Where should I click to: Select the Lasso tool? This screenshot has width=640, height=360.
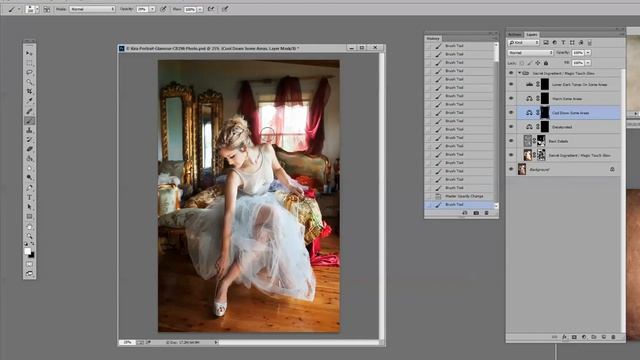tap(29, 72)
